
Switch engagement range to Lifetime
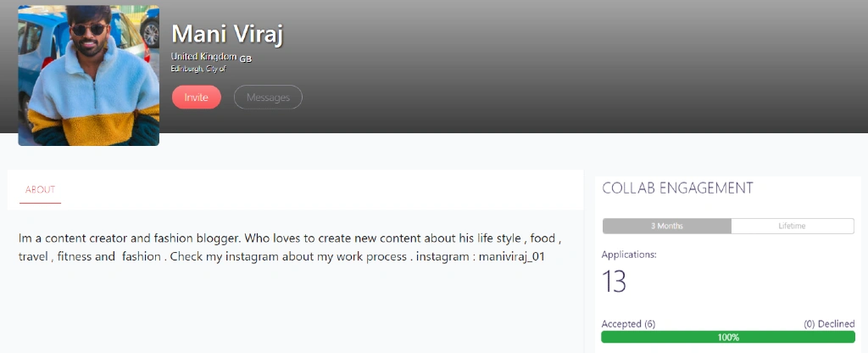(792, 226)
